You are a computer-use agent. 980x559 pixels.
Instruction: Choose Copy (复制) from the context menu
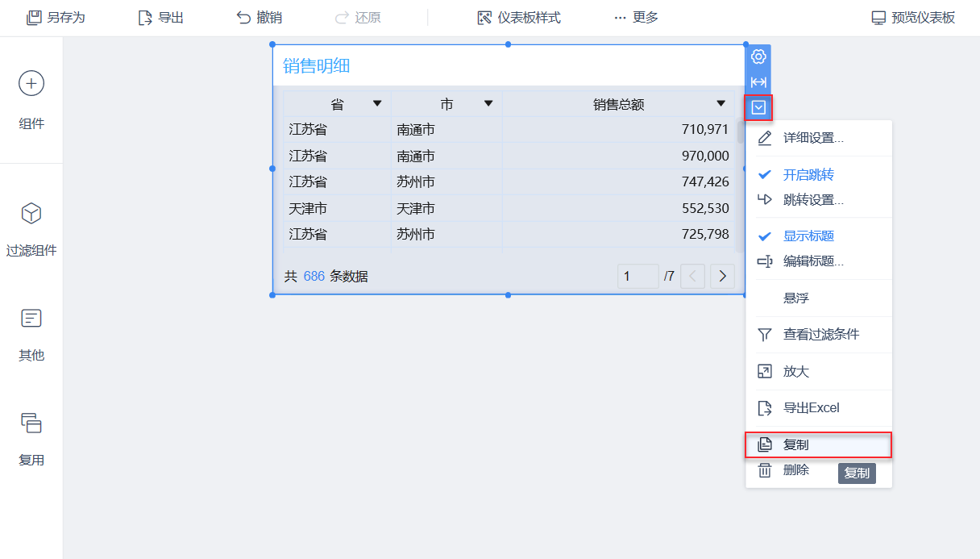tap(819, 444)
